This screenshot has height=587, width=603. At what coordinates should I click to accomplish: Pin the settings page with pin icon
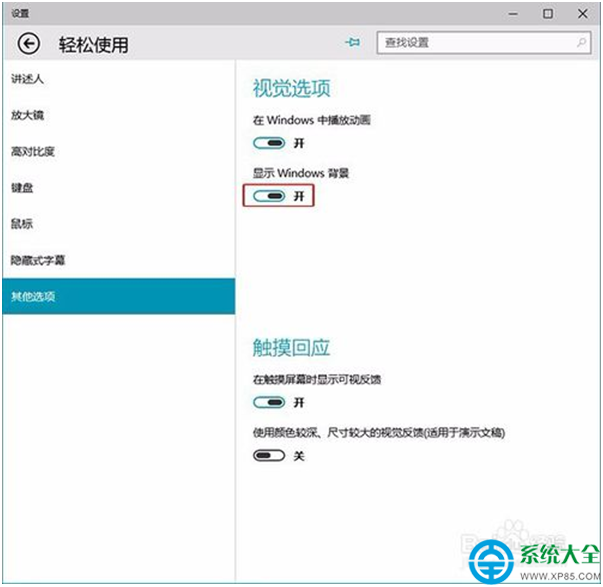[x=353, y=42]
